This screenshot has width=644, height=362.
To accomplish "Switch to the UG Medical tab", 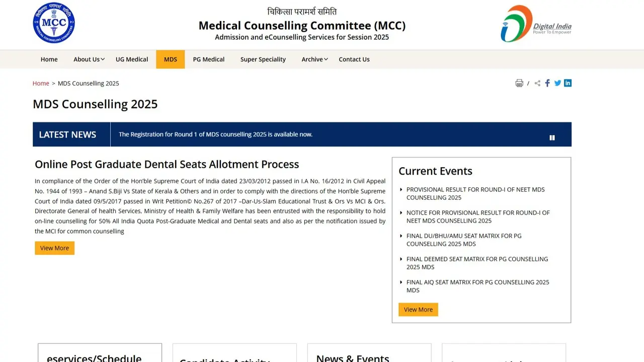I will (131, 59).
